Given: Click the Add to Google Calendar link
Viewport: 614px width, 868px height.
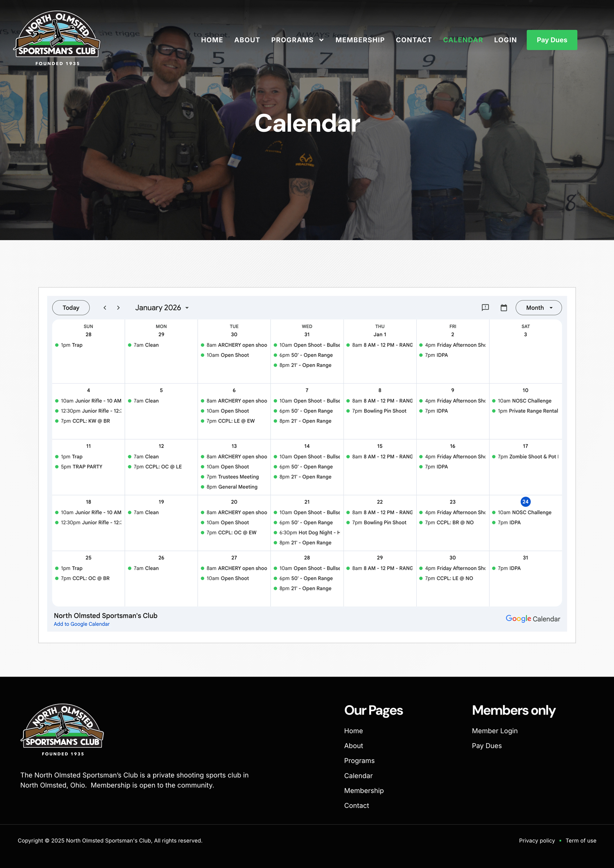Looking at the screenshot, I should coord(82,624).
